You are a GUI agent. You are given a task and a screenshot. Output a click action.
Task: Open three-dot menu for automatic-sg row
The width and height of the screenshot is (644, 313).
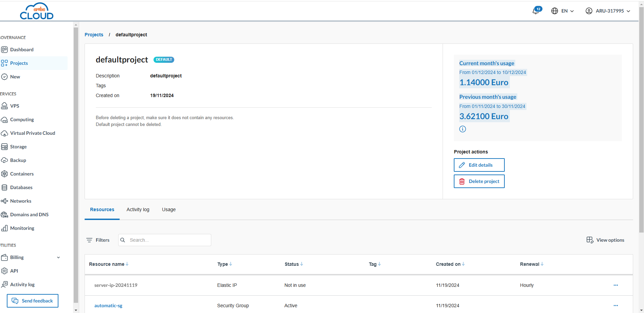(x=616, y=306)
